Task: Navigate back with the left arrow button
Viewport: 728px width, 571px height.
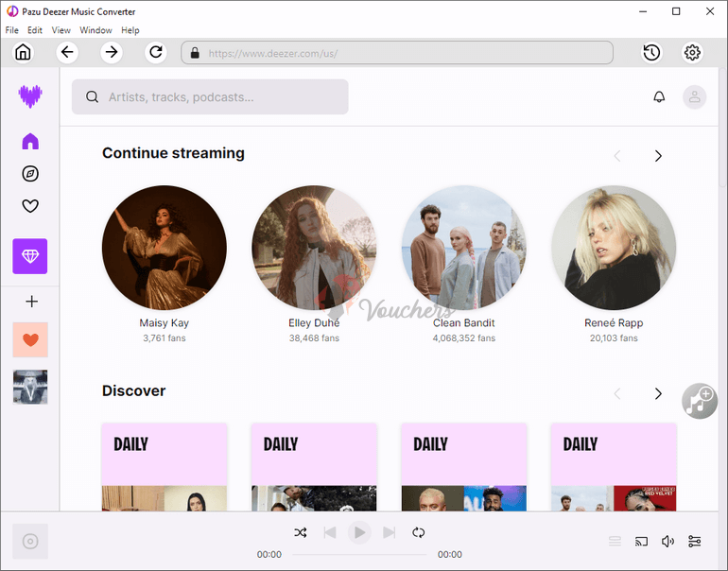Action: point(67,52)
